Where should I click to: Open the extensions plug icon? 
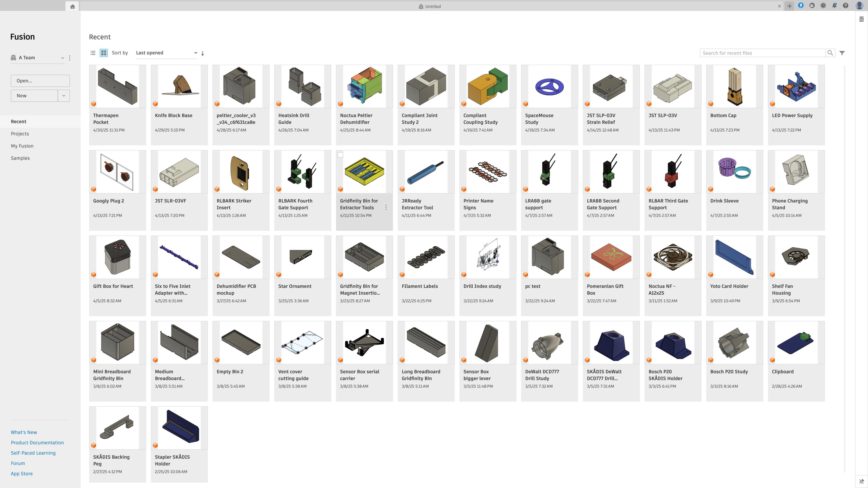point(812,5)
